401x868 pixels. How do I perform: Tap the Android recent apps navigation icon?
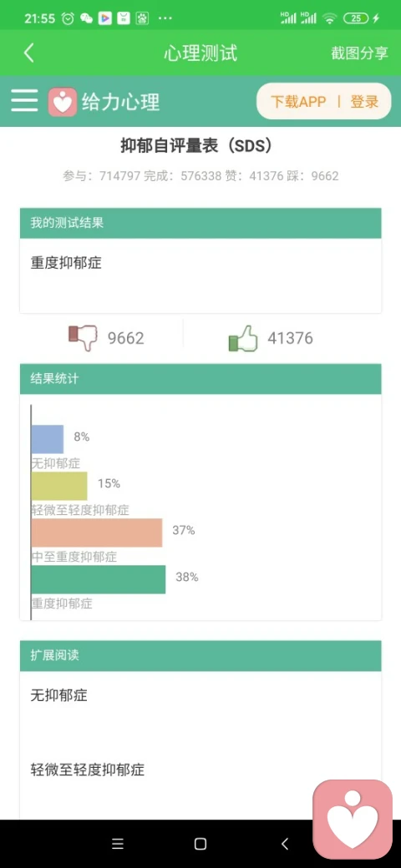[x=118, y=844]
